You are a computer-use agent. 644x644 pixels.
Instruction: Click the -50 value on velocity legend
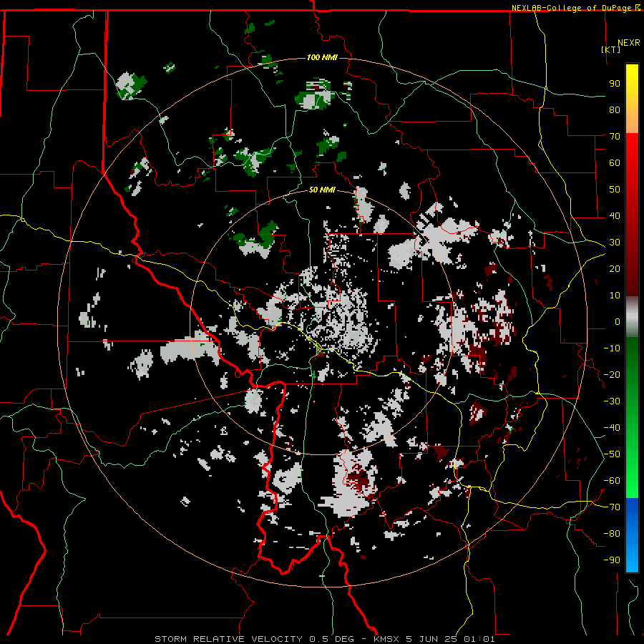(612, 454)
